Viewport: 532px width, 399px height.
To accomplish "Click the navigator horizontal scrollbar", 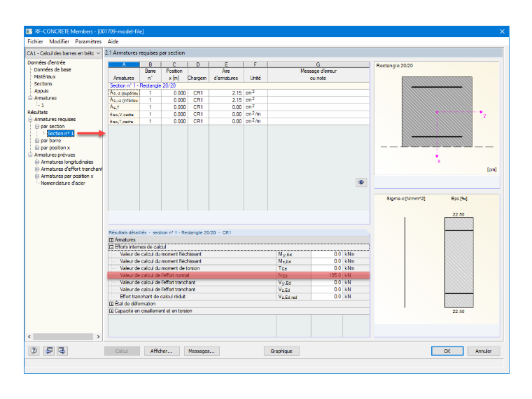I will tap(64, 337).
